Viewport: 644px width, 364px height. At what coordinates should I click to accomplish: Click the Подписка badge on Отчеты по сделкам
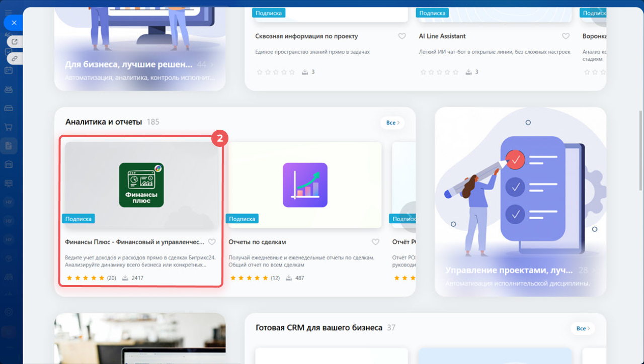242,219
